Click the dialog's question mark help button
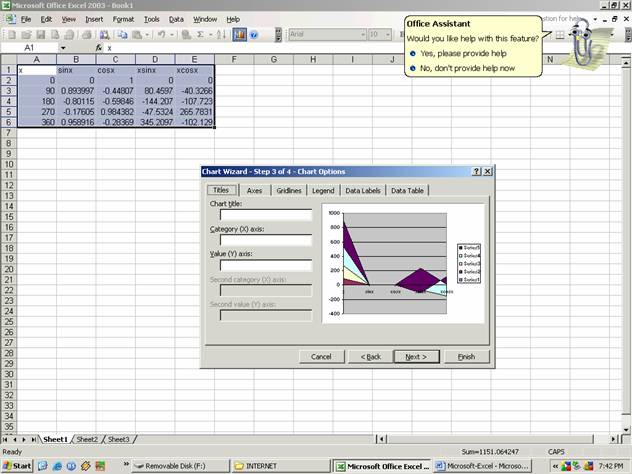This screenshot has width=632, height=474. click(x=476, y=171)
